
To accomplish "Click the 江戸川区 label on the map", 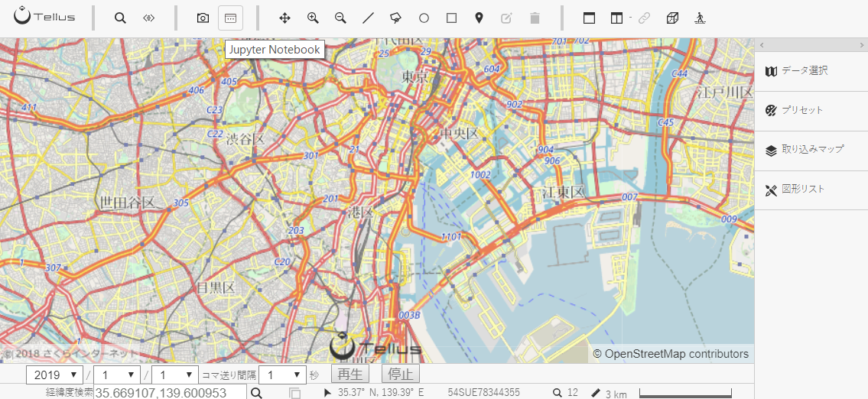I will 725,92.
